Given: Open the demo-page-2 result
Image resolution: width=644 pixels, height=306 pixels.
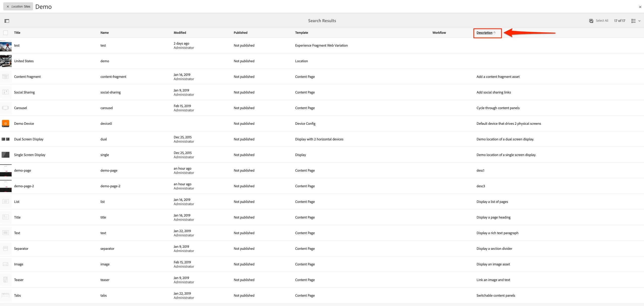Looking at the screenshot, I should pyautogui.click(x=24, y=186).
